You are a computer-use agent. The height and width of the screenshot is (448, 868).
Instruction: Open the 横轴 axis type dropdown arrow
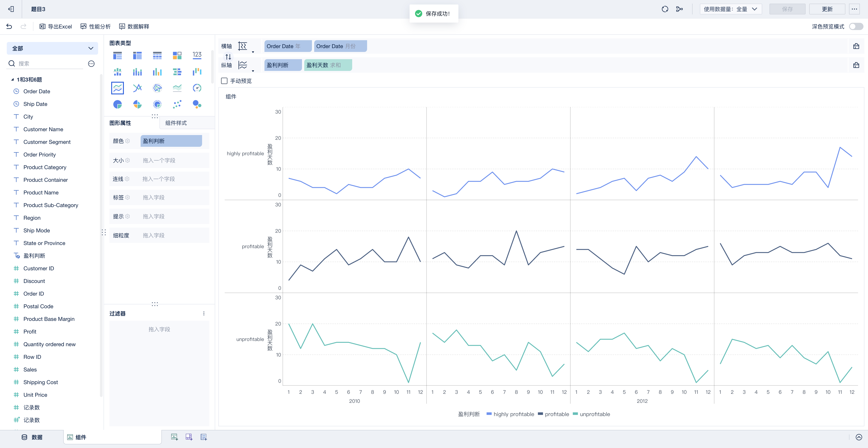pyautogui.click(x=253, y=52)
